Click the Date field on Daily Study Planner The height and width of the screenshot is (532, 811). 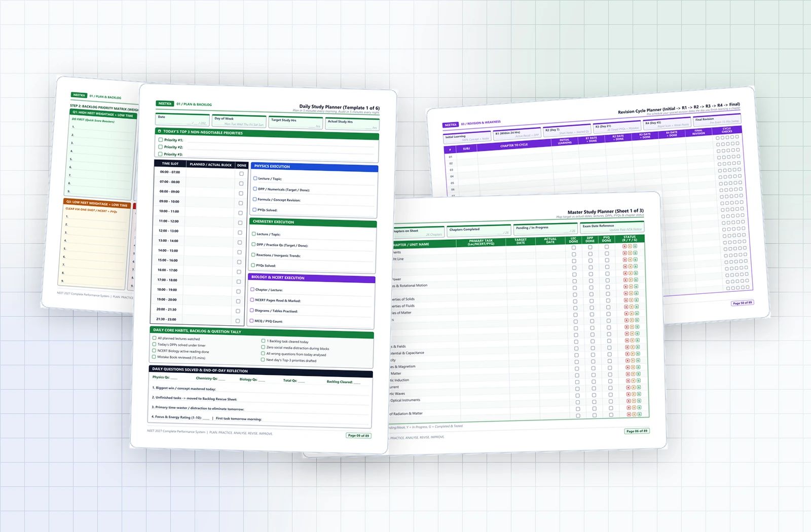pos(182,120)
